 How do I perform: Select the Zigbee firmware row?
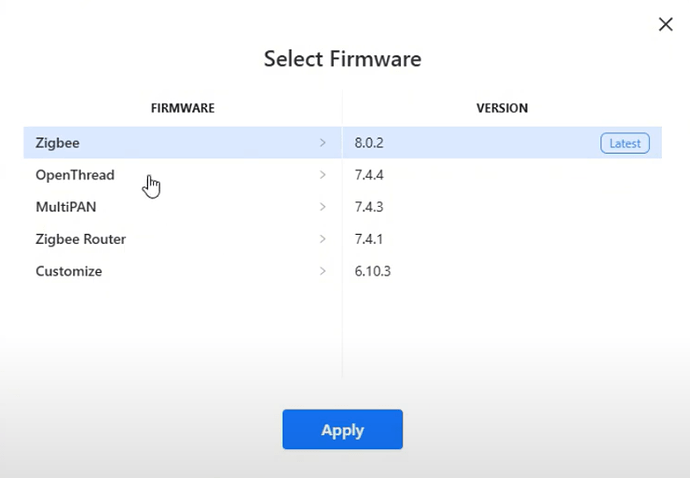tap(183, 143)
